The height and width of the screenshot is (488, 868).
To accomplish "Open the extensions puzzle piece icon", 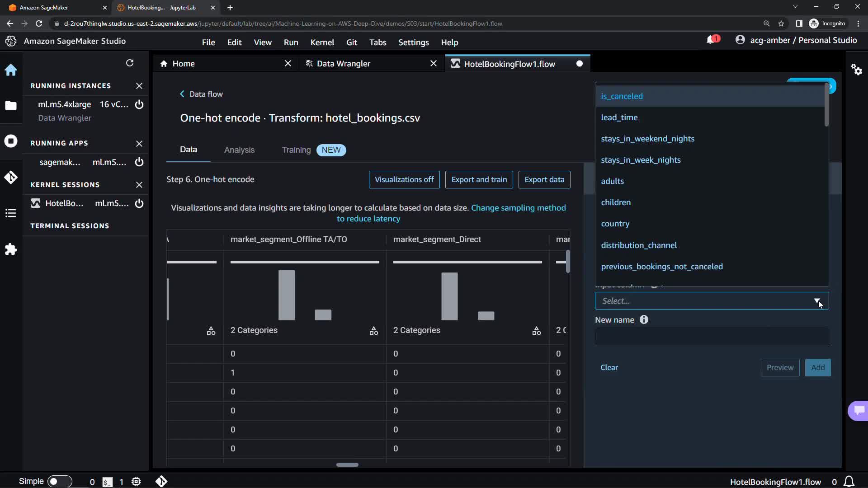I will (x=11, y=249).
